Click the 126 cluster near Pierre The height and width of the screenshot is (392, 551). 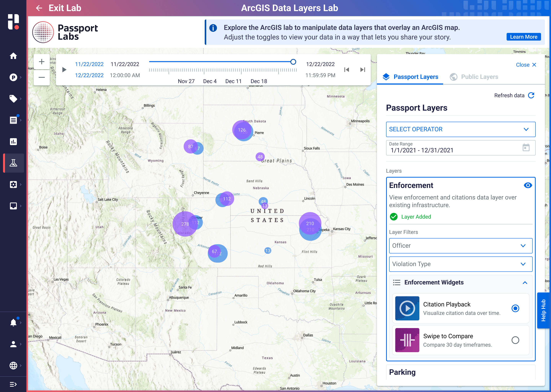pos(242,130)
